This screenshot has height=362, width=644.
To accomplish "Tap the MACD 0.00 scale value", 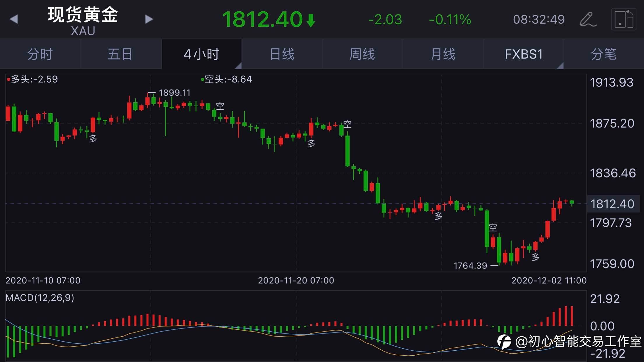I will pos(602,326).
